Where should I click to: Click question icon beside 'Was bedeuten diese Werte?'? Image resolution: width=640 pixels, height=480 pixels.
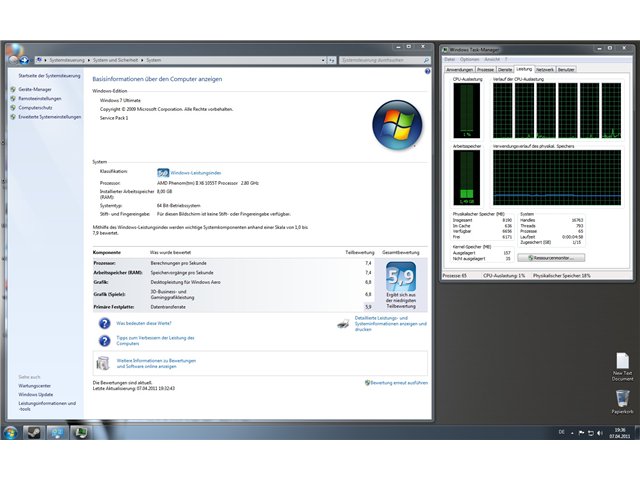104,323
